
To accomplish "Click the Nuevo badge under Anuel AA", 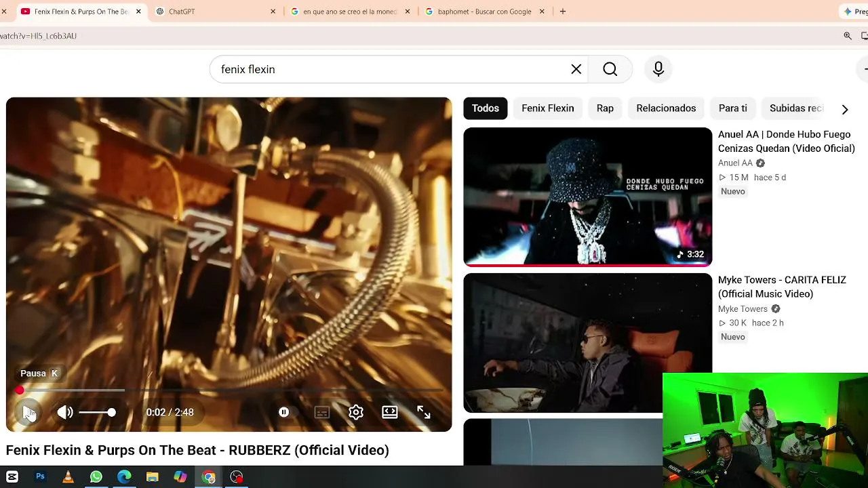I will (x=733, y=192).
